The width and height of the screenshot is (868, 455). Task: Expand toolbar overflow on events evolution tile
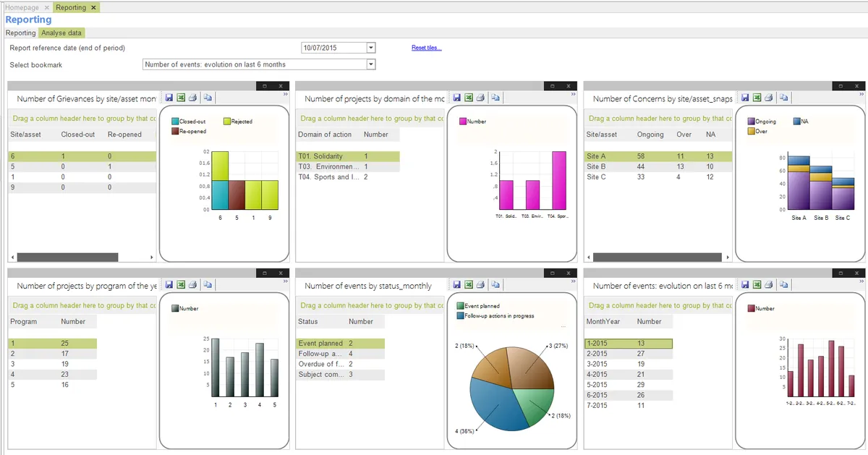click(861, 281)
